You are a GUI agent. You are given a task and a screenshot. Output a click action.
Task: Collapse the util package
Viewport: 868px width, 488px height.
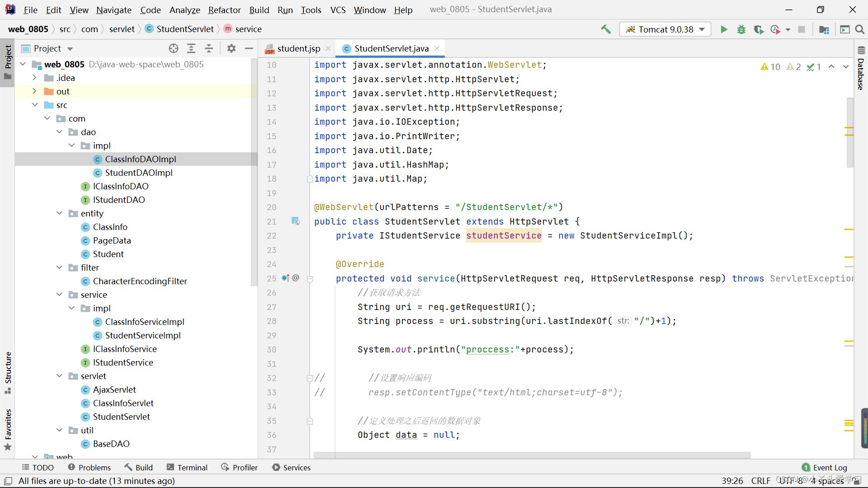(59, 430)
